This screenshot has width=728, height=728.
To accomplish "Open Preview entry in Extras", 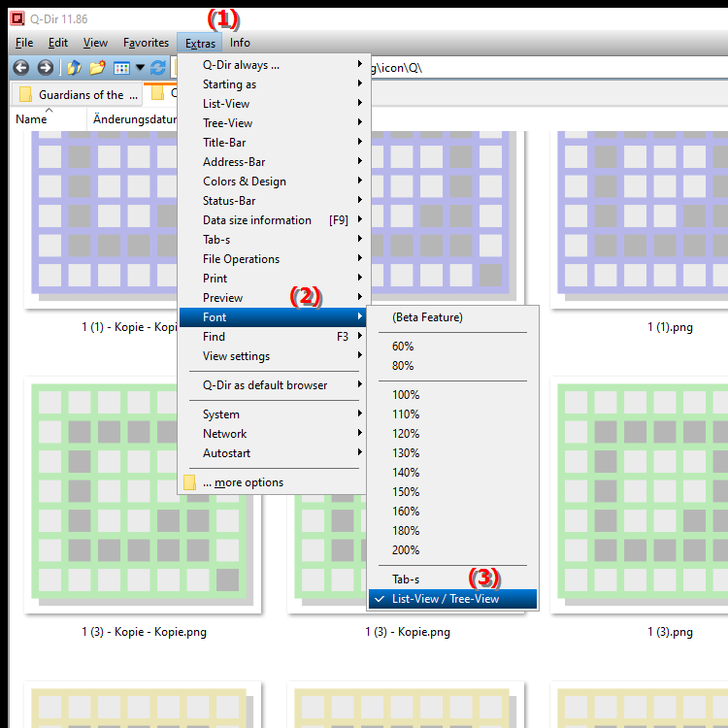I will click(273, 298).
